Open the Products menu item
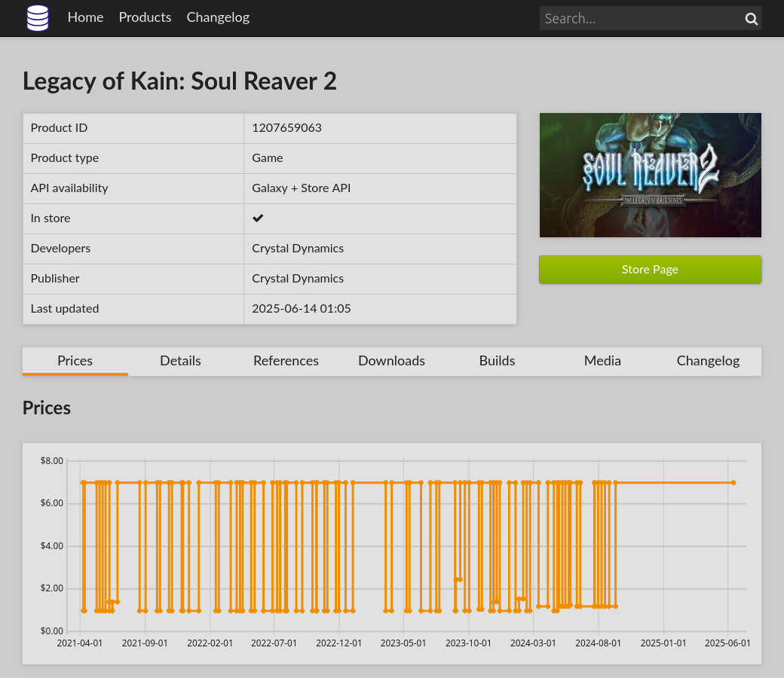The width and height of the screenshot is (784, 678). 145,17
